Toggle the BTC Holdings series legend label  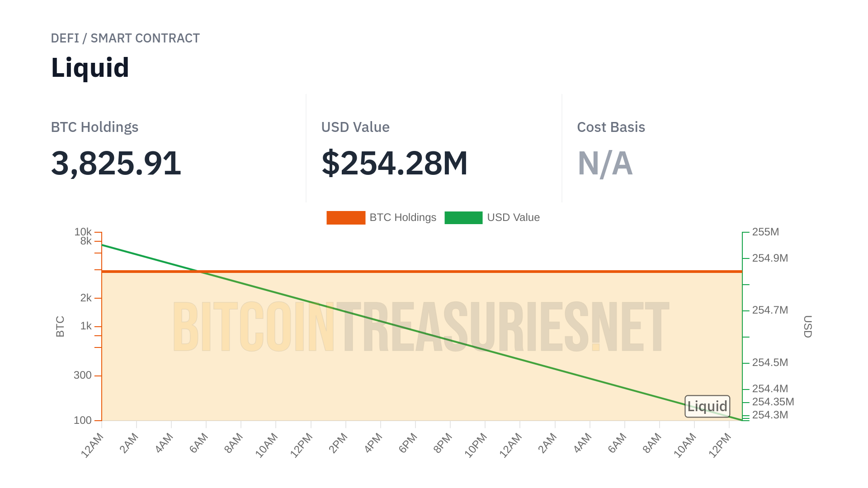[403, 218]
